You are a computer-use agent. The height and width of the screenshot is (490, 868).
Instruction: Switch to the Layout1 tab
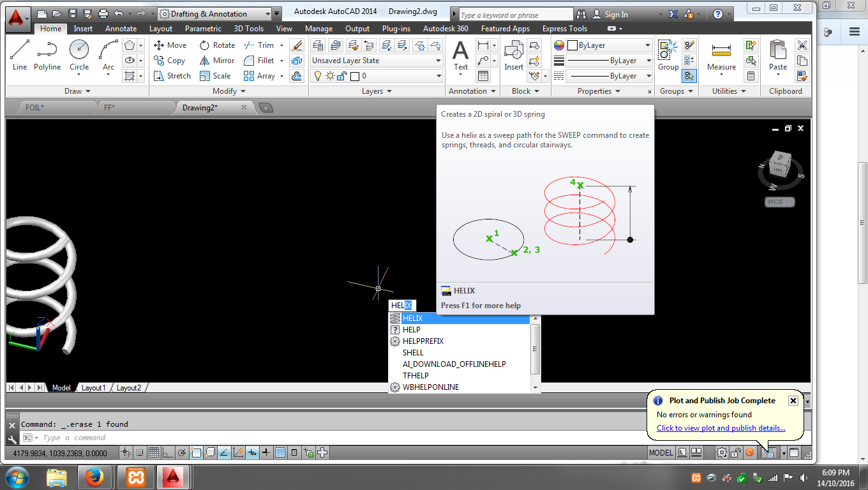coord(94,387)
